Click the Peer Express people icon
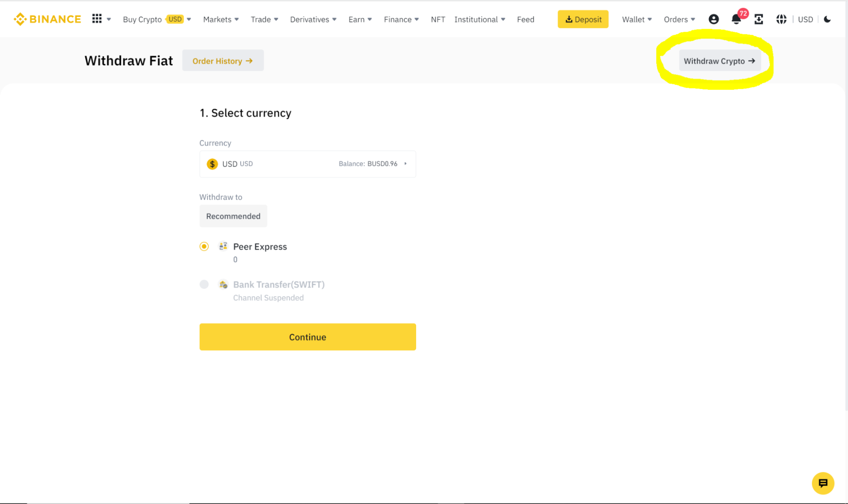The image size is (848, 504). (x=223, y=246)
